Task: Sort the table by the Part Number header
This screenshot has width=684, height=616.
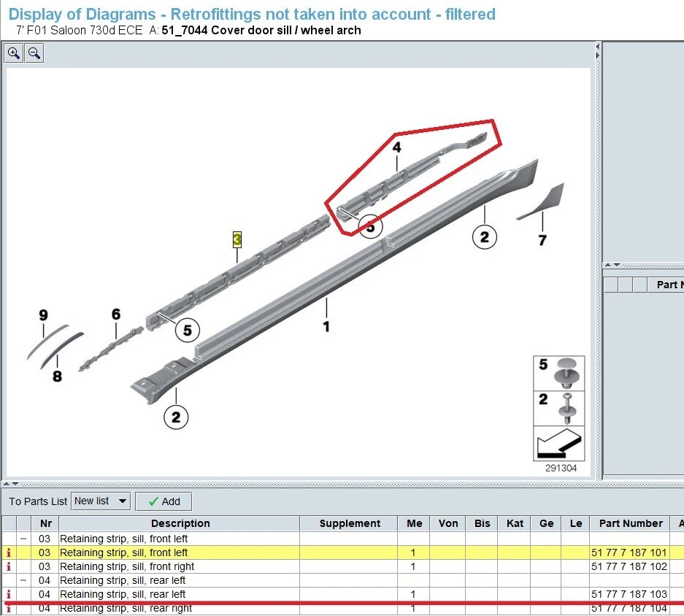Action: pyautogui.click(x=631, y=523)
